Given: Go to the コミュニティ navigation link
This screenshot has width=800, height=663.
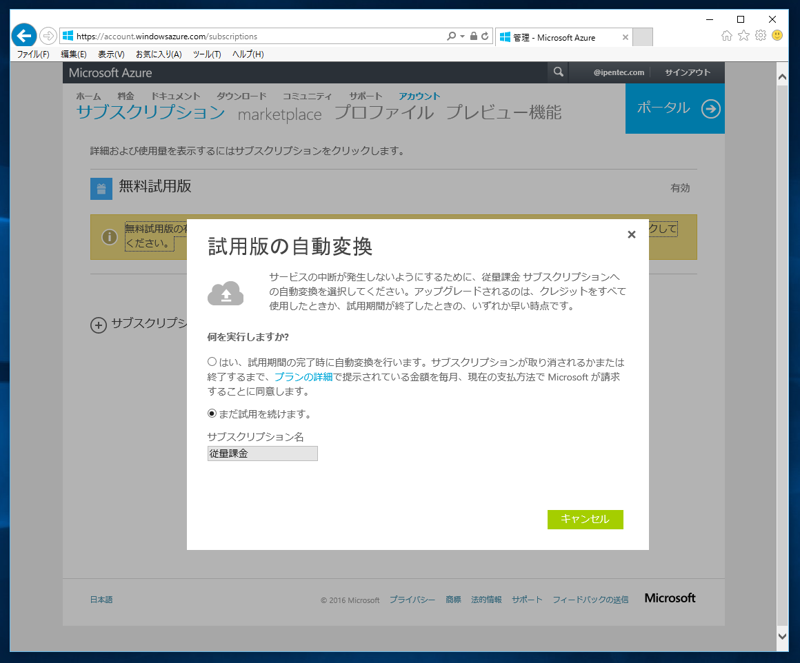Looking at the screenshot, I should pyautogui.click(x=307, y=96).
